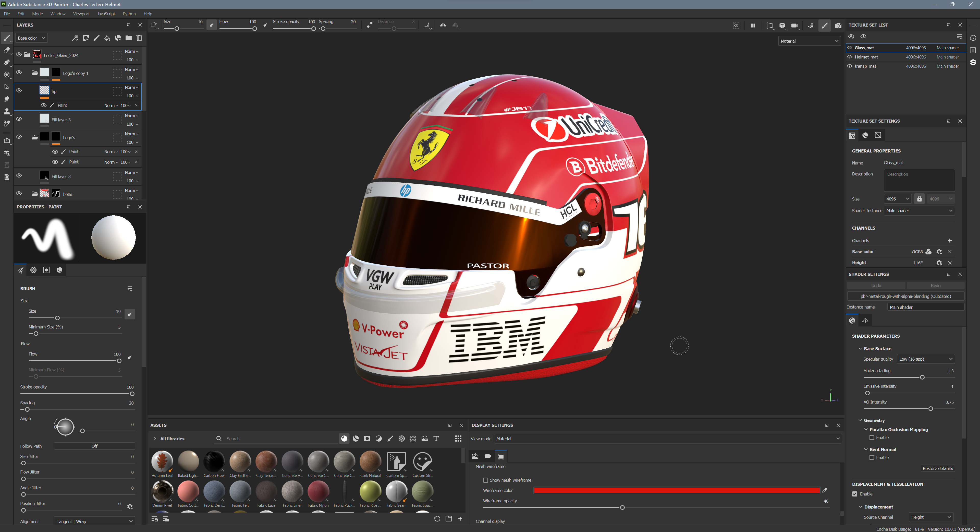Collapse the Base Surface section
This screenshot has width=980, height=532.
point(860,348)
